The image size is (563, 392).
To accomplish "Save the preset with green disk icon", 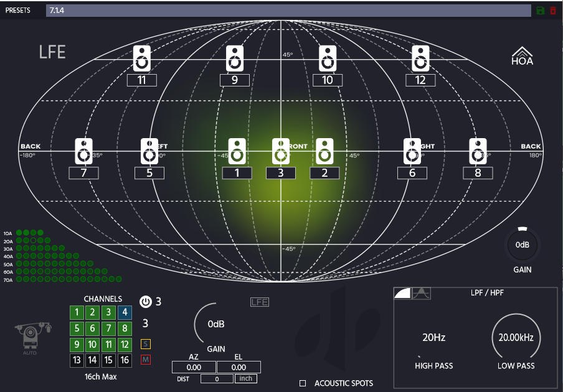I will [541, 11].
